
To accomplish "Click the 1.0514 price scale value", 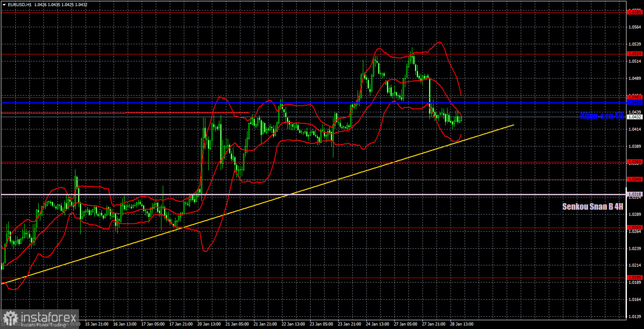I will point(635,61).
